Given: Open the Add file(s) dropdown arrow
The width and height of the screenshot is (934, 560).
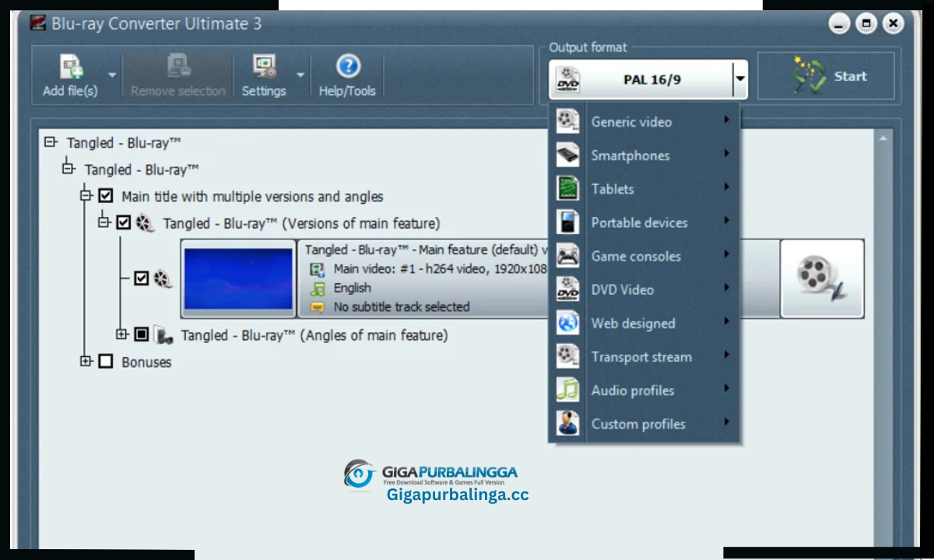Looking at the screenshot, I should coord(112,75).
